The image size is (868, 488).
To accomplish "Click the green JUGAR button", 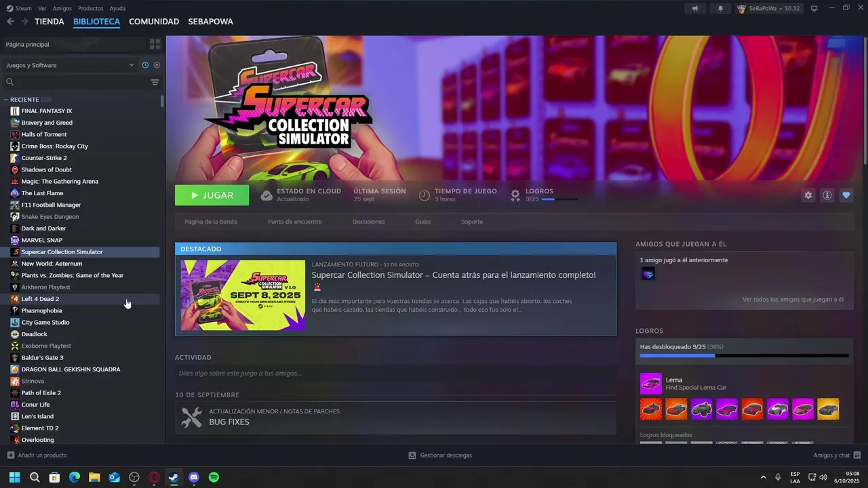I will pos(212,195).
